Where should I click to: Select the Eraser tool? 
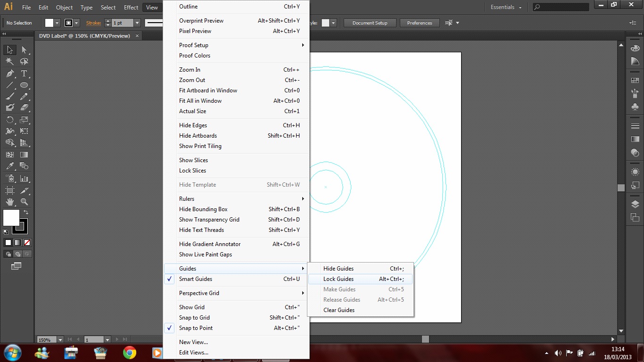click(24, 108)
